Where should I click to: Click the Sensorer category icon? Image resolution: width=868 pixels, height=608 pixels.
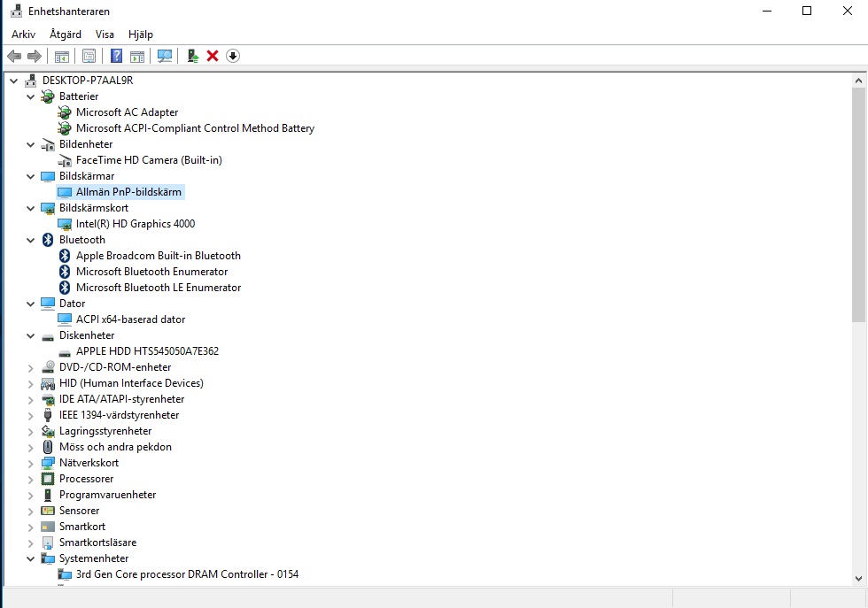point(48,511)
